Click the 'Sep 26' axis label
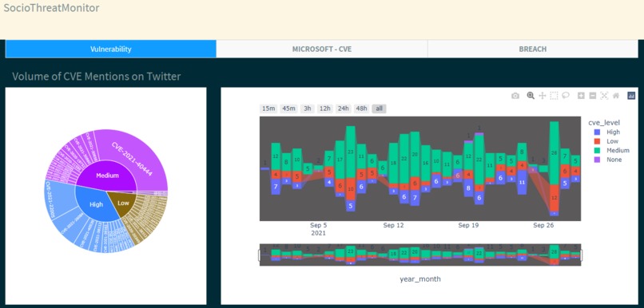The width and height of the screenshot is (644, 308). [x=544, y=225]
